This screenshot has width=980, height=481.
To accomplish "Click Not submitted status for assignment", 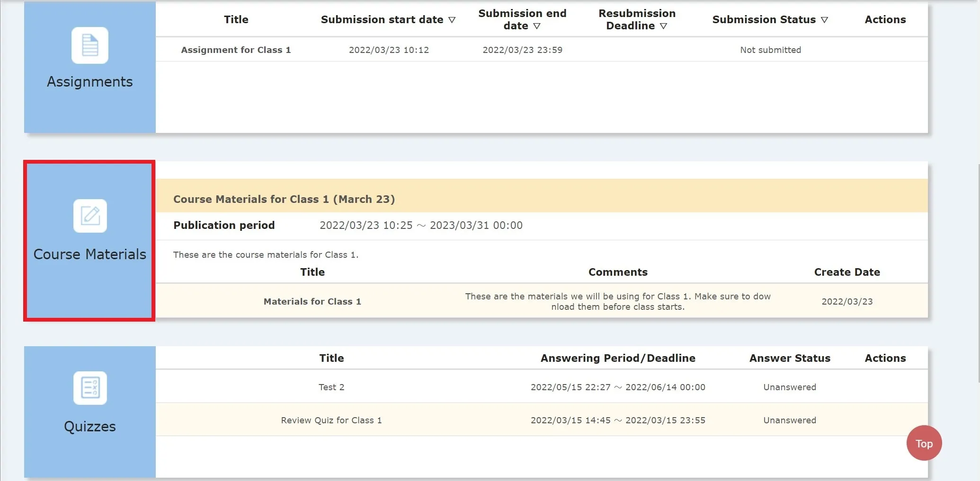I will [770, 50].
